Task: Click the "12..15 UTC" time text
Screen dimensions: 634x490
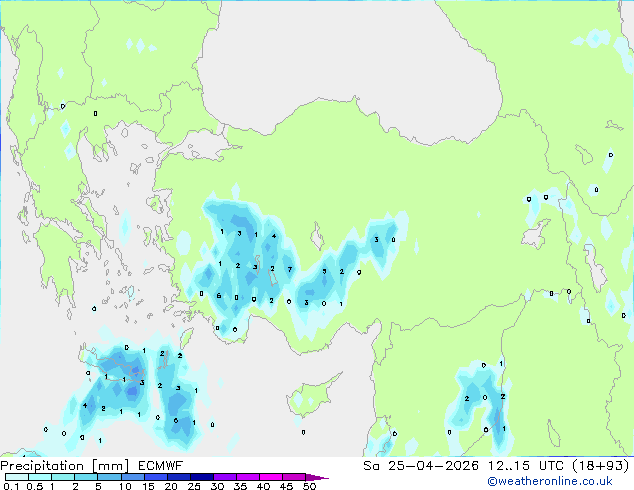Action: pos(526,466)
